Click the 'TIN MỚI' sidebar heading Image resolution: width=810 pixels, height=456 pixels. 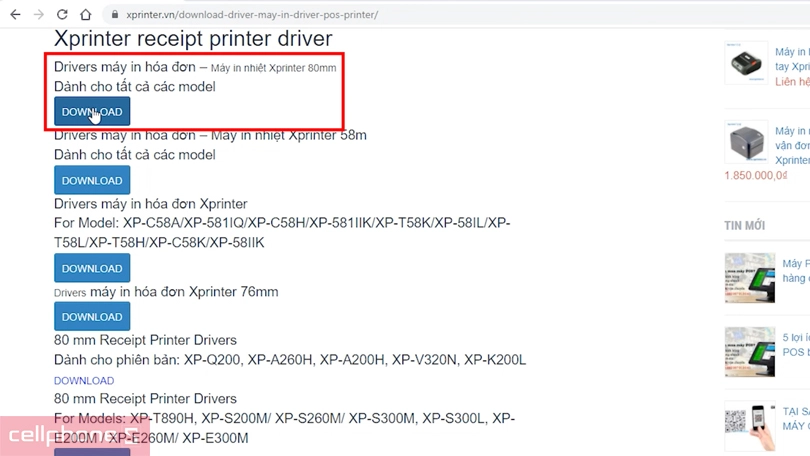744,225
